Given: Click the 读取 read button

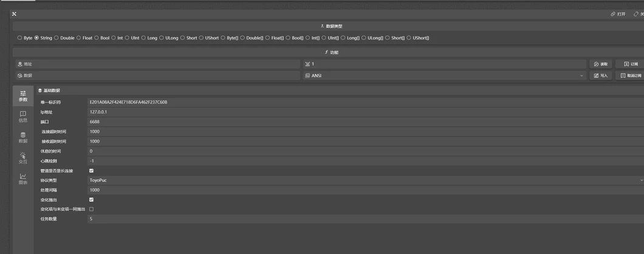Looking at the screenshot, I should (601, 64).
